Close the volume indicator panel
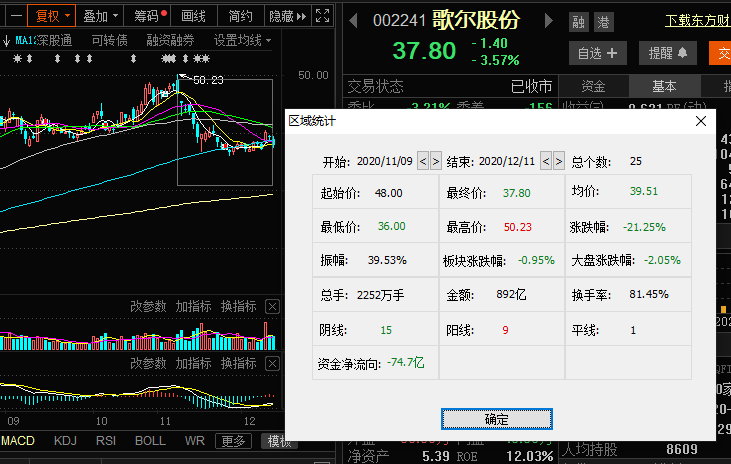 click(272, 306)
